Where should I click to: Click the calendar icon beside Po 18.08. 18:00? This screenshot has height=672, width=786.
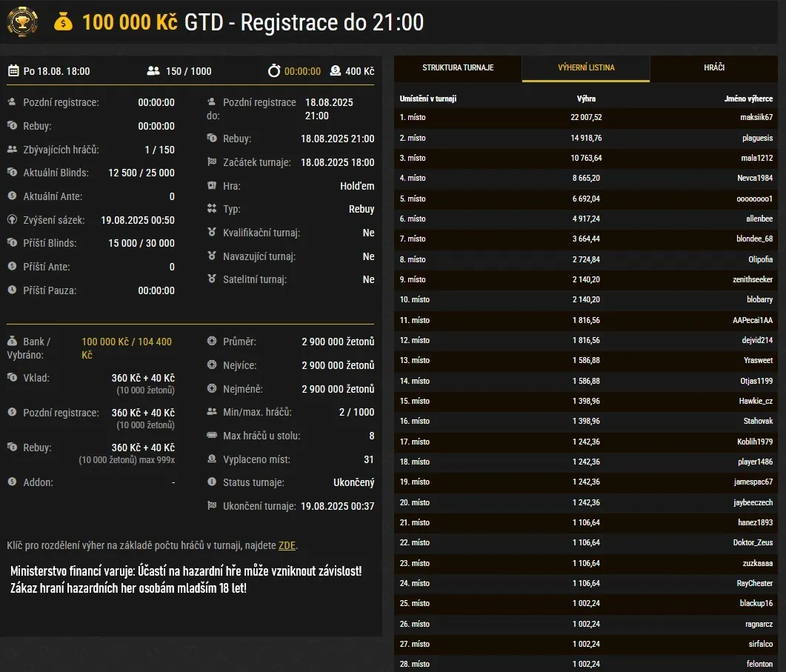13,71
